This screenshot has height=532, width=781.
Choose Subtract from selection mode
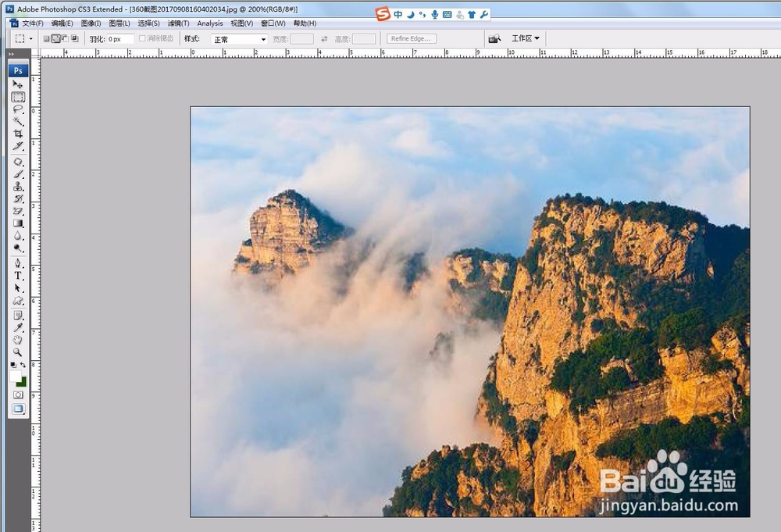[66, 38]
